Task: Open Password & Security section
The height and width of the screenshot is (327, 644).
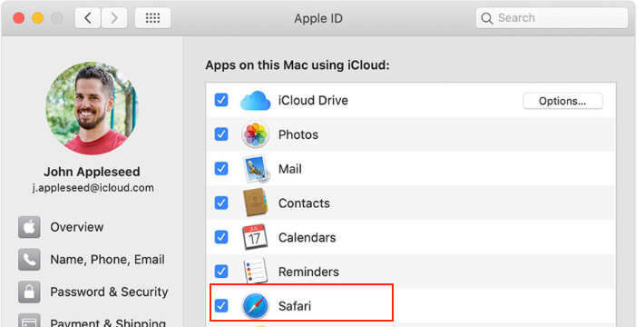Action: [x=93, y=292]
